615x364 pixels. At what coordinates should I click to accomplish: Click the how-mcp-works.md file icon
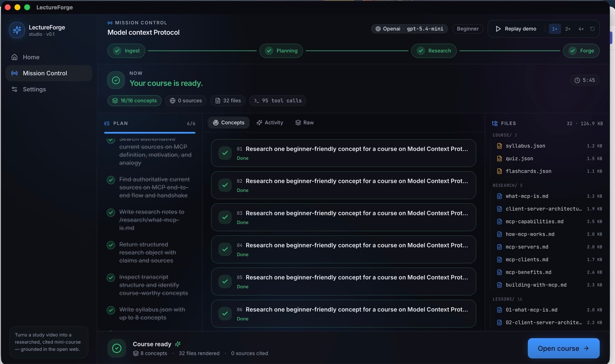(499, 234)
